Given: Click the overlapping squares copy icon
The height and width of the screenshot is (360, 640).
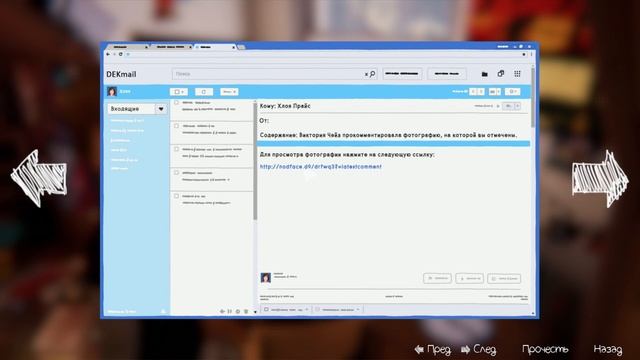Looking at the screenshot, I should click(501, 73).
